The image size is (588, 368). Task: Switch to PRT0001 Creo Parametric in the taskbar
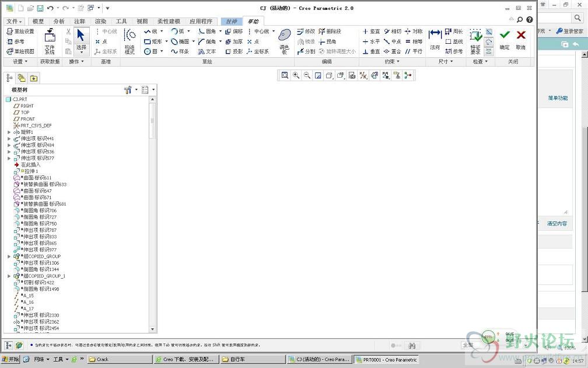click(386, 359)
